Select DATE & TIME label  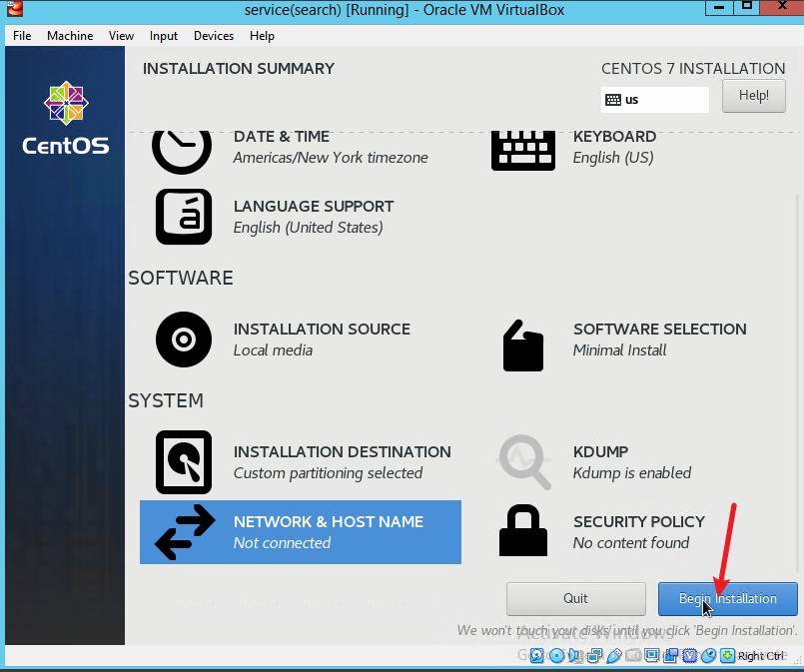point(282,137)
